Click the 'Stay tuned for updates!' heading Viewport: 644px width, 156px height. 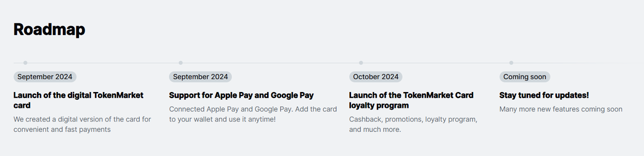544,95
